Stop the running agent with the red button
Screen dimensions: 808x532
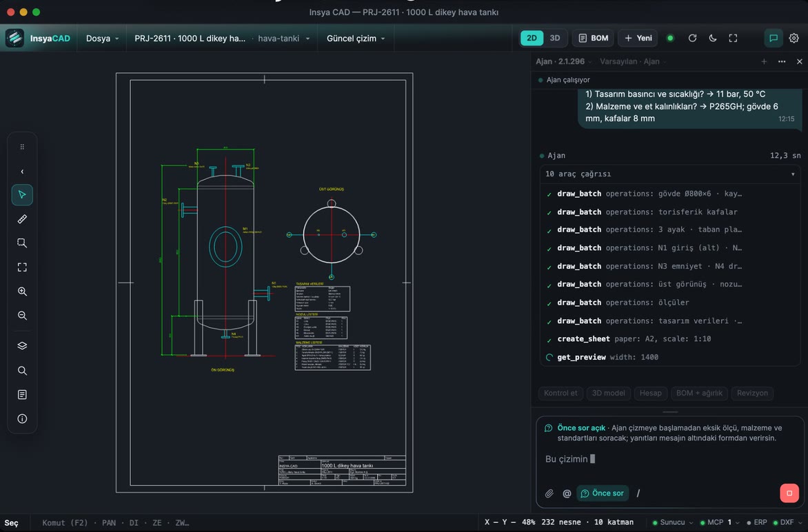tap(789, 493)
